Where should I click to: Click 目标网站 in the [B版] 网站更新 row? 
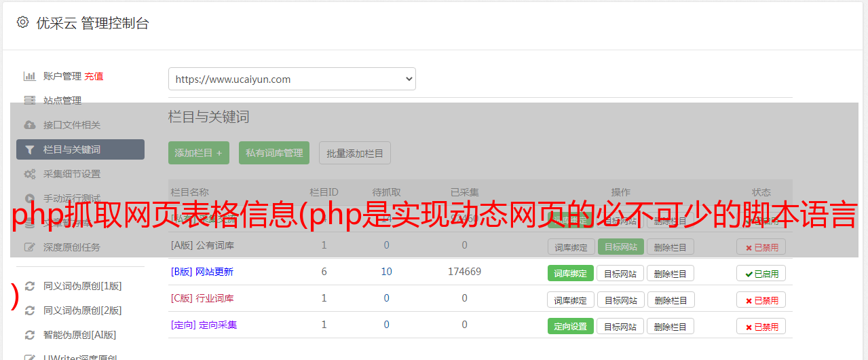(620, 273)
